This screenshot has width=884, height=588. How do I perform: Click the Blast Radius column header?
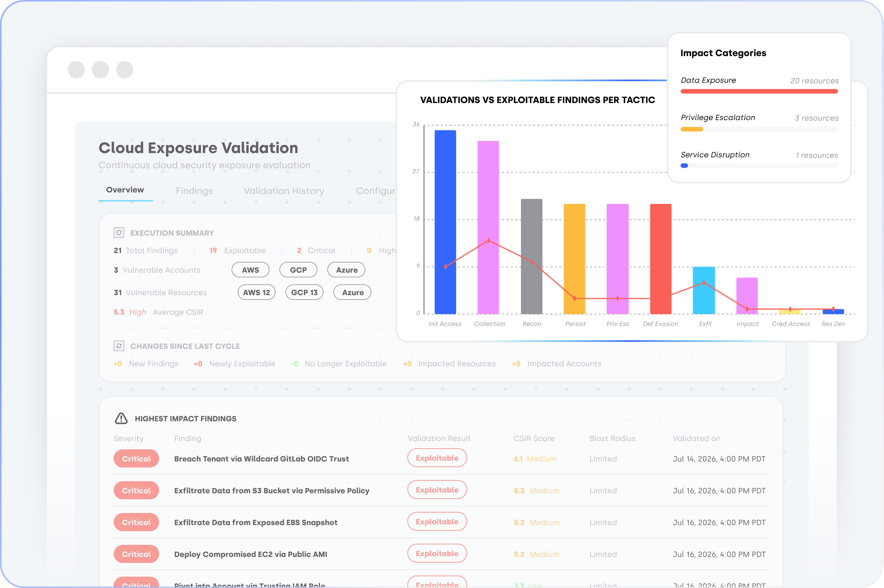pos(612,438)
